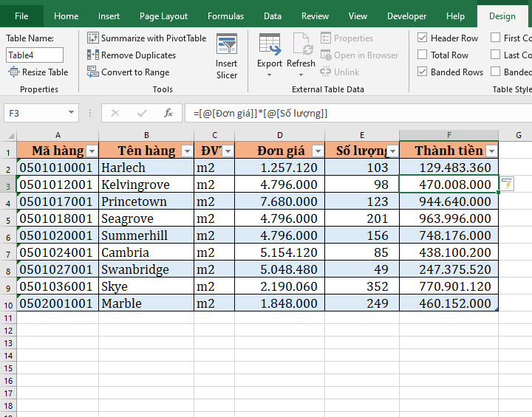Click the Refresh table data icon
This screenshot has height=417, width=532.
301,44
